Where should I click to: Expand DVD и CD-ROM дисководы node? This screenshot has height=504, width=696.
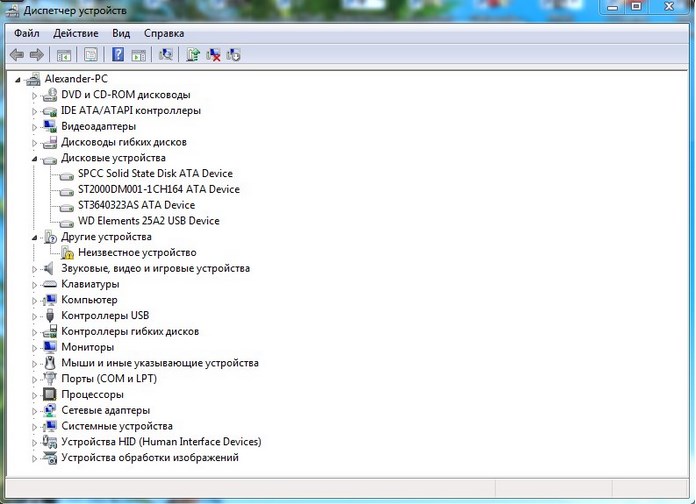pos(34,95)
